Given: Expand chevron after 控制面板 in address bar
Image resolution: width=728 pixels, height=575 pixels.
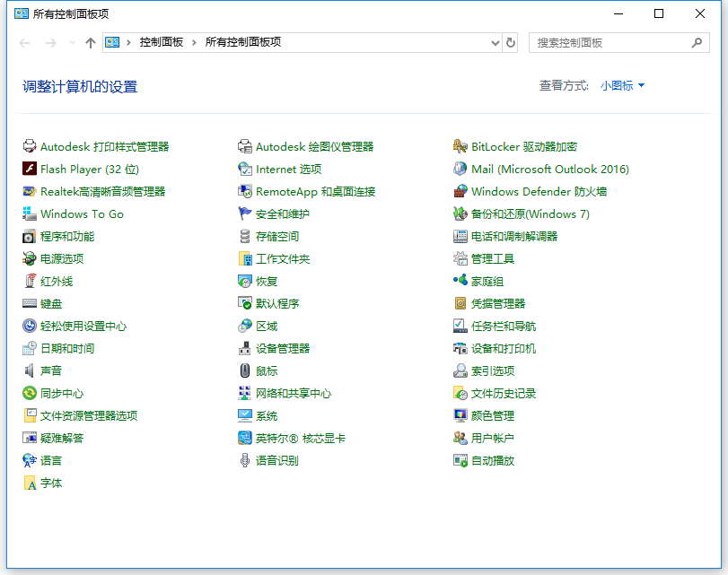Looking at the screenshot, I should point(194,43).
